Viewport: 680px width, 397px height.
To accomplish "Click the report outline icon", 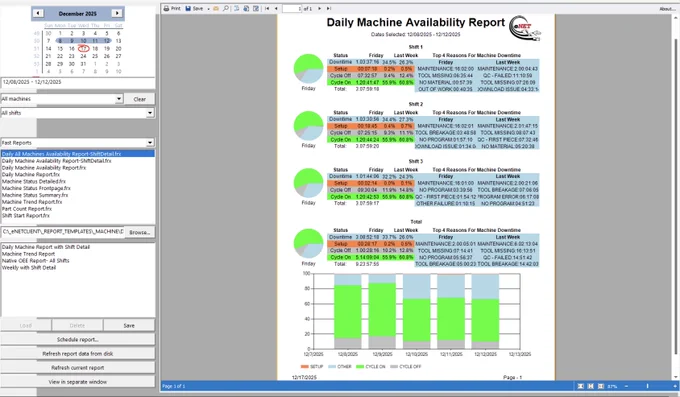I will click(237, 8).
